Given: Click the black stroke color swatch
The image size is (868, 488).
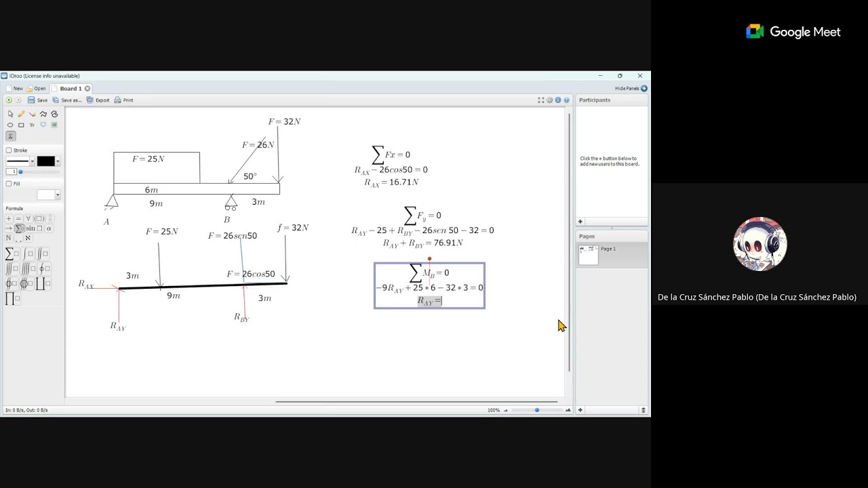Looking at the screenshot, I should 45,161.
